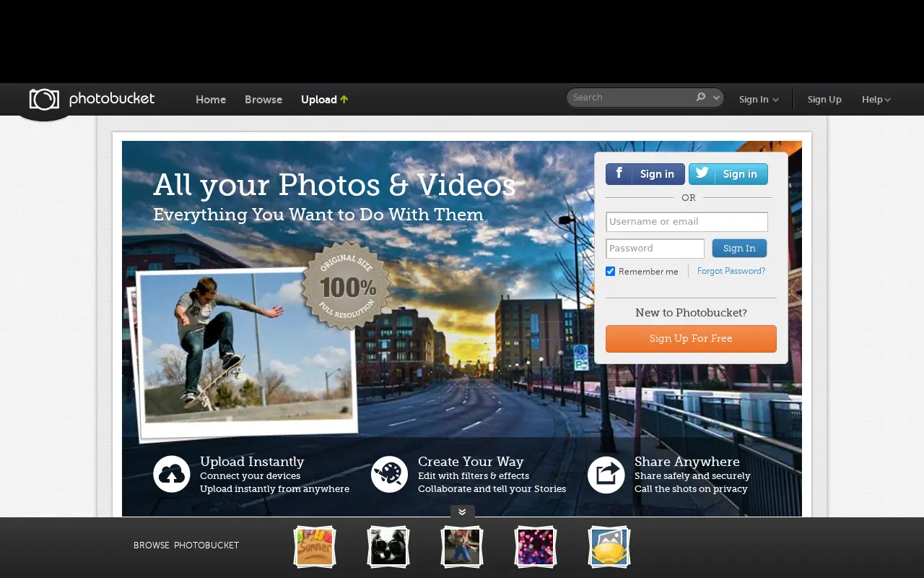This screenshot has height=578, width=924.
Task: Go to the Home menu item
Action: [x=211, y=100]
